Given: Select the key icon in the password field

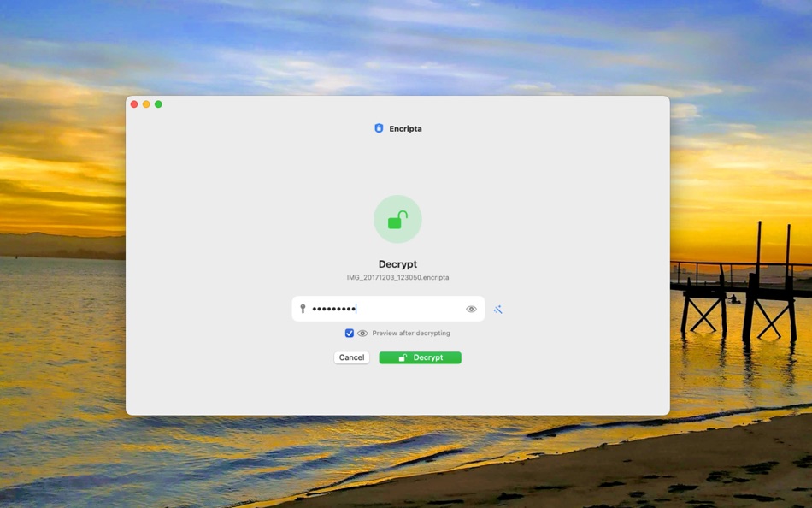Looking at the screenshot, I should tap(301, 309).
